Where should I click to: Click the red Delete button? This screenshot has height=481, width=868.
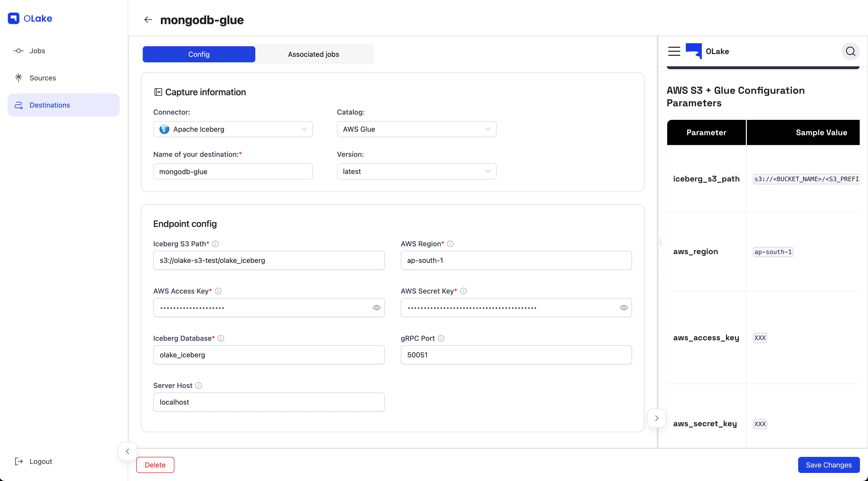pyautogui.click(x=155, y=465)
